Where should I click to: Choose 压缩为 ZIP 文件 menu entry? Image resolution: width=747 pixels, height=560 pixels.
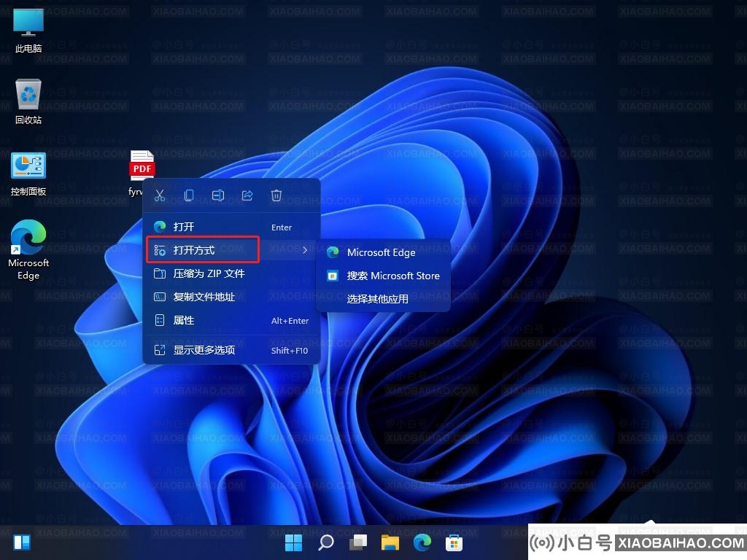(x=231, y=273)
